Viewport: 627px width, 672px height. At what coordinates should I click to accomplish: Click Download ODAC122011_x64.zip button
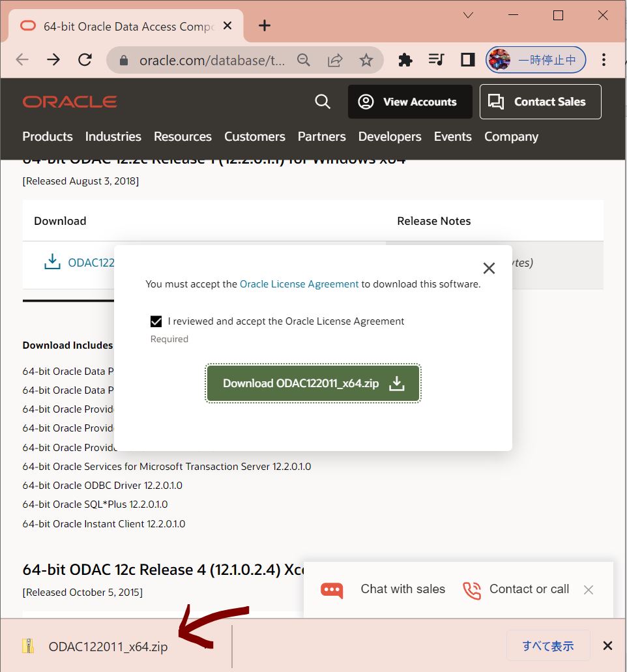click(x=313, y=383)
